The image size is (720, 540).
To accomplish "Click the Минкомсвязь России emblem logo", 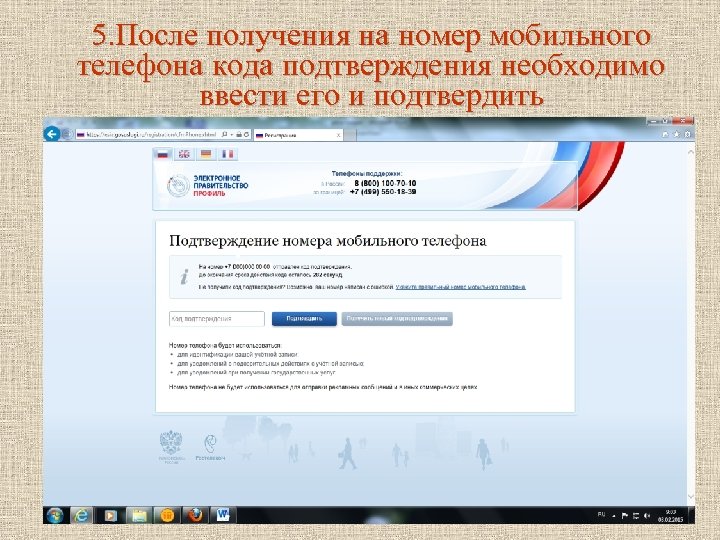I will [171, 446].
